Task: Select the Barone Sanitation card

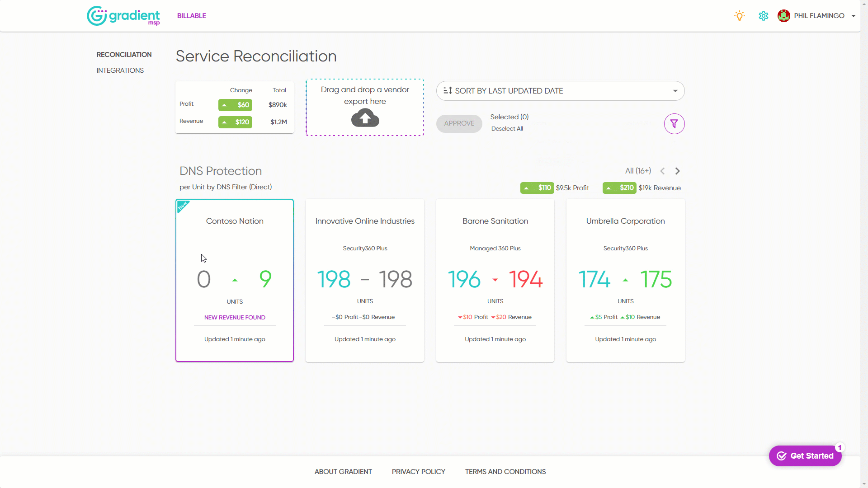Action: [x=495, y=280]
